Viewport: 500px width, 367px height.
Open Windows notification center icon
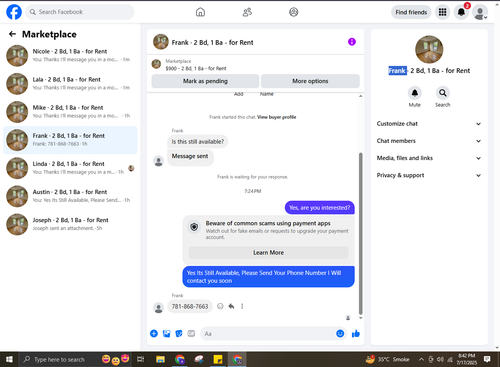click(x=487, y=359)
